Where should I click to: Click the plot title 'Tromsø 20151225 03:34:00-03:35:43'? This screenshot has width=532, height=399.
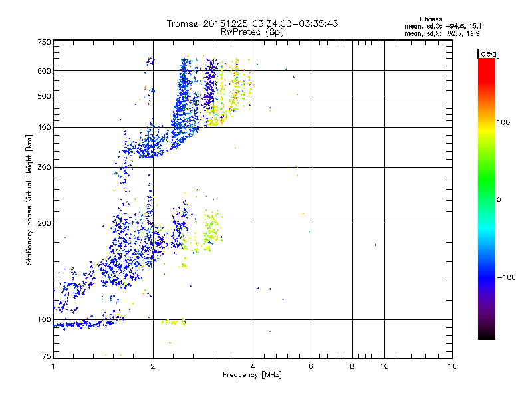[x=252, y=23]
